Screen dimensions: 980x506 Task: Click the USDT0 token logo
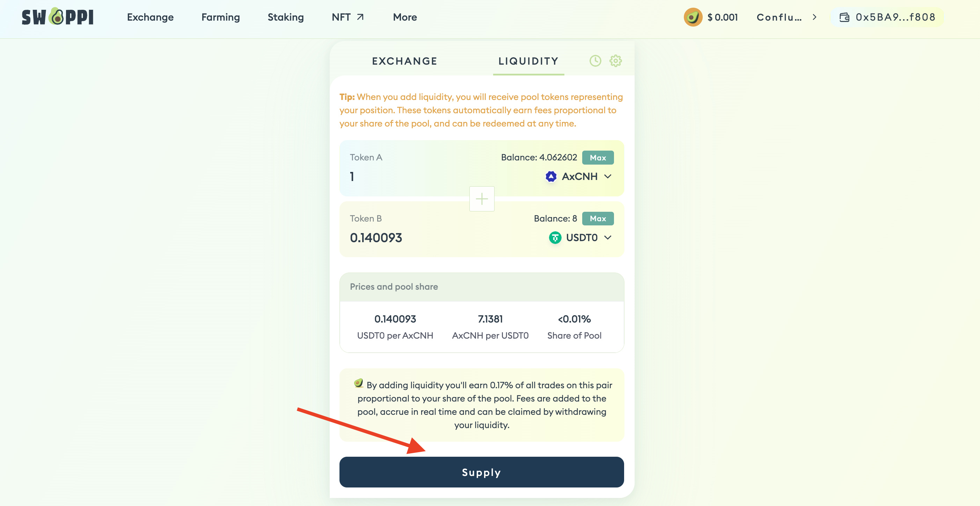pos(555,238)
